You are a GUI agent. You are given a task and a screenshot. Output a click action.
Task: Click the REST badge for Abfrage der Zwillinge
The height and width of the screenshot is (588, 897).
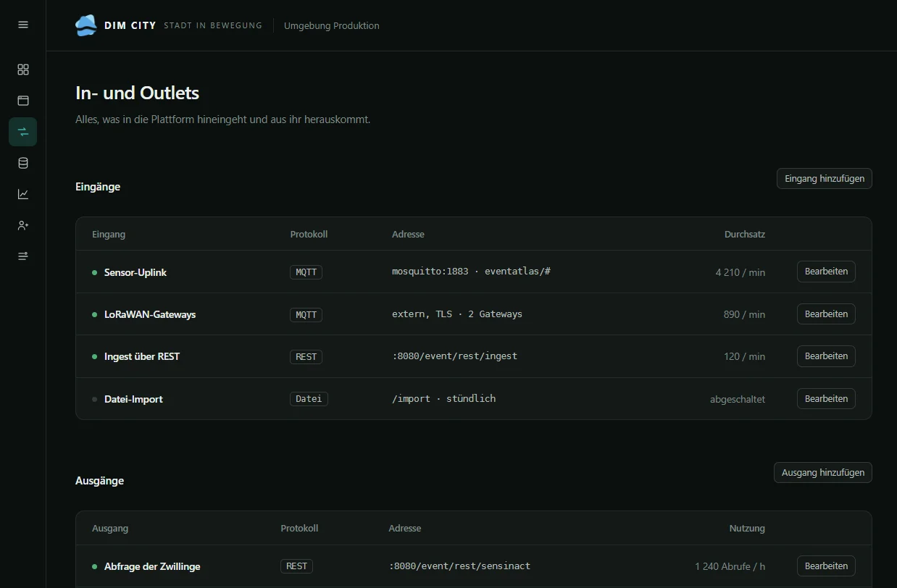[x=297, y=566]
